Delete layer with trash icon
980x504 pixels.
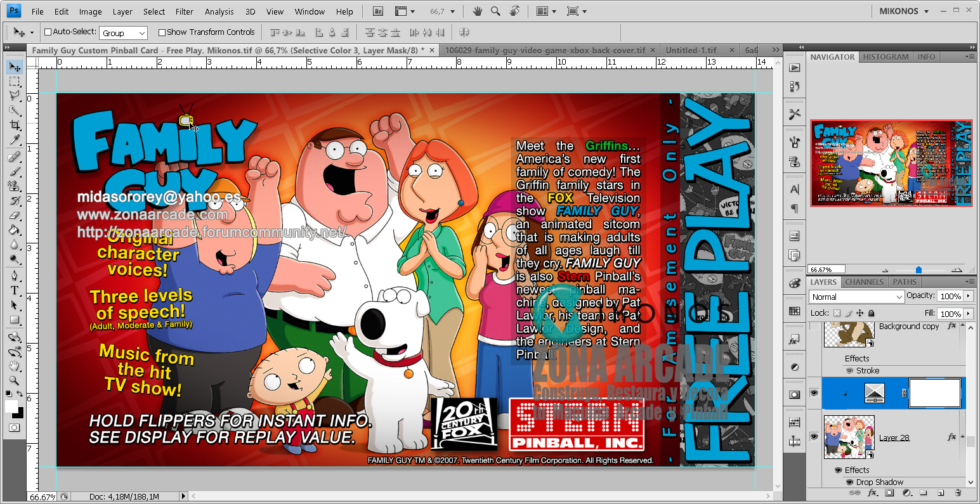[957, 493]
